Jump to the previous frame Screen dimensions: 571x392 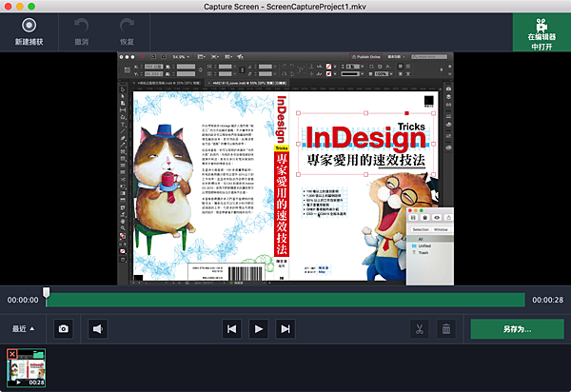[x=230, y=329]
